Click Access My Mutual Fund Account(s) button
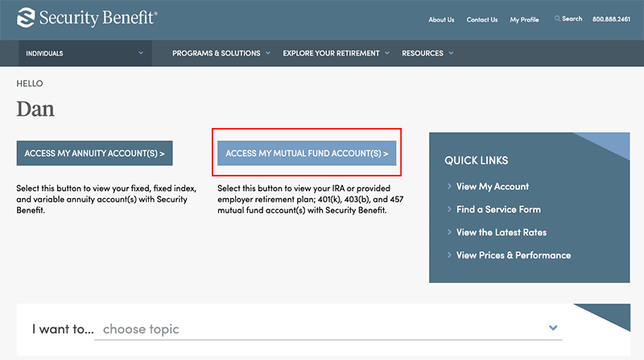 [307, 153]
